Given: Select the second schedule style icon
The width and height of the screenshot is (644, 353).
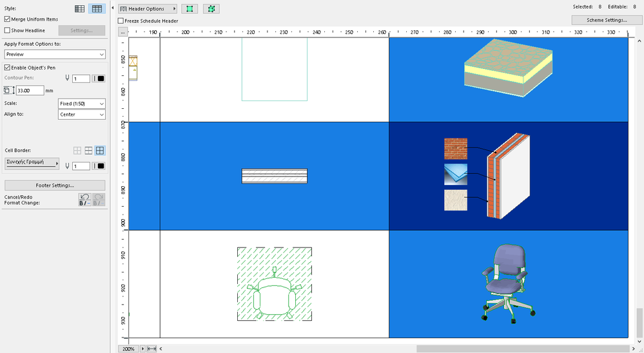Looking at the screenshot, I should 97,8.
